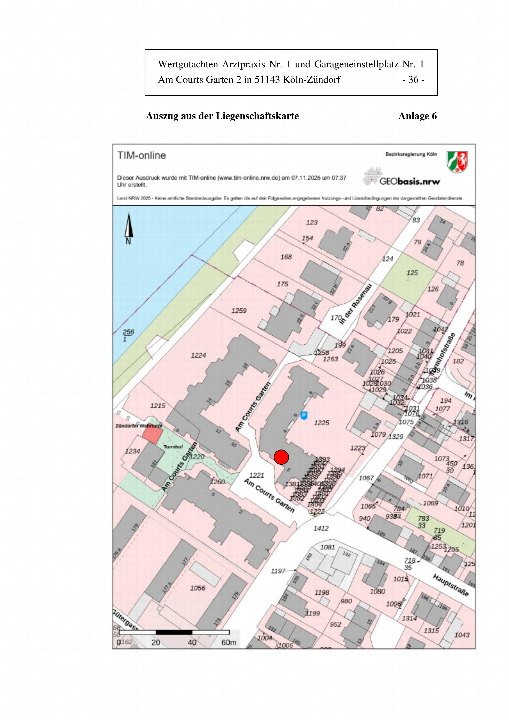This screenshot has width=509, height=720.
Task: Click parcel number 1198
Action: point(322,593)
